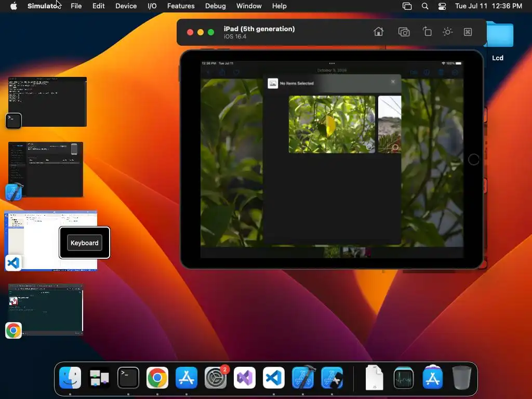Open the Trash from the Dock
Viewport: 532px width, 399px height.
(x=462, y=378)
